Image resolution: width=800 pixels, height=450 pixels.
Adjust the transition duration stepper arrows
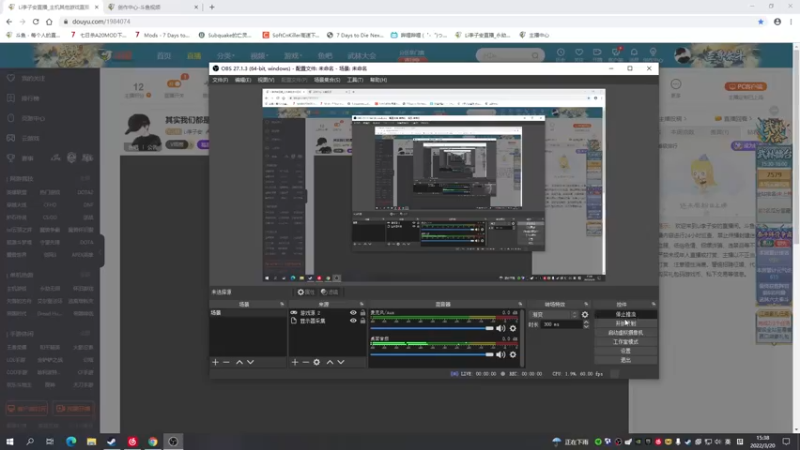pos(586,324)
